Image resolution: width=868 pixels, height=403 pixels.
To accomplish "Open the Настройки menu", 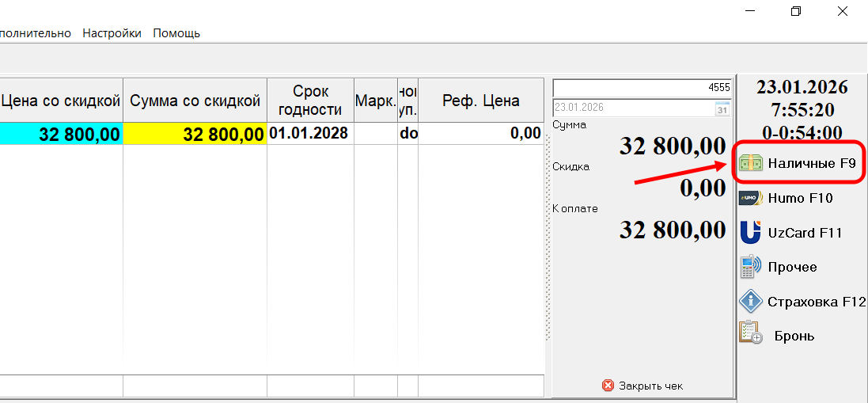I will 112,33.
